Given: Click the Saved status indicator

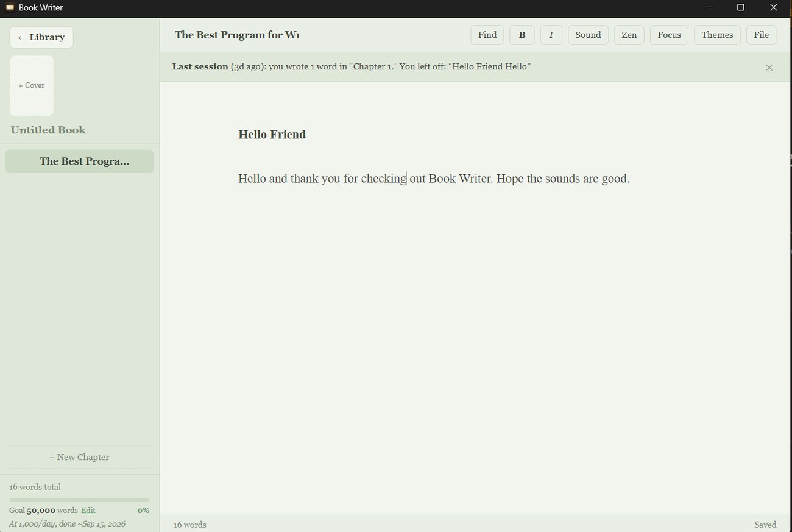Looking at the screenshot, I should (x=765, y=525).
